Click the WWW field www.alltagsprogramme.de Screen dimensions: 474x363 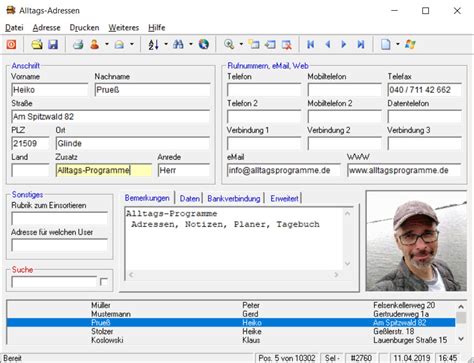pos(404,170)
